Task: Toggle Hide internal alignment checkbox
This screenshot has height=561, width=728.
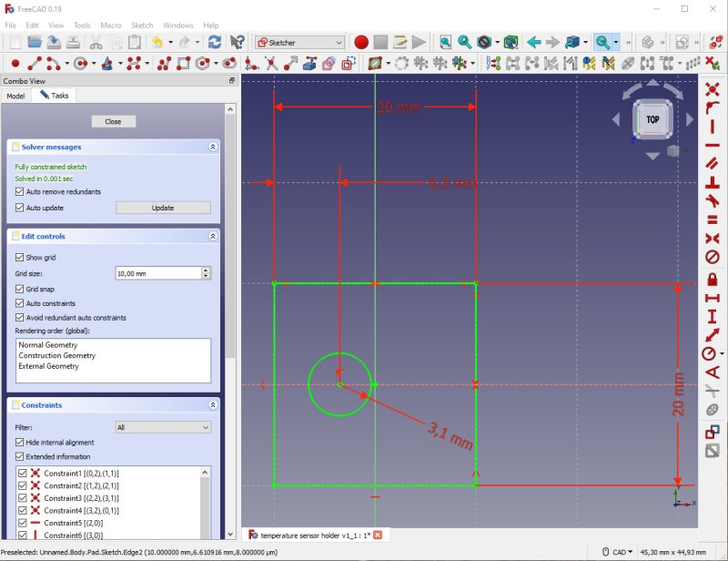Action: coord(19,443)
